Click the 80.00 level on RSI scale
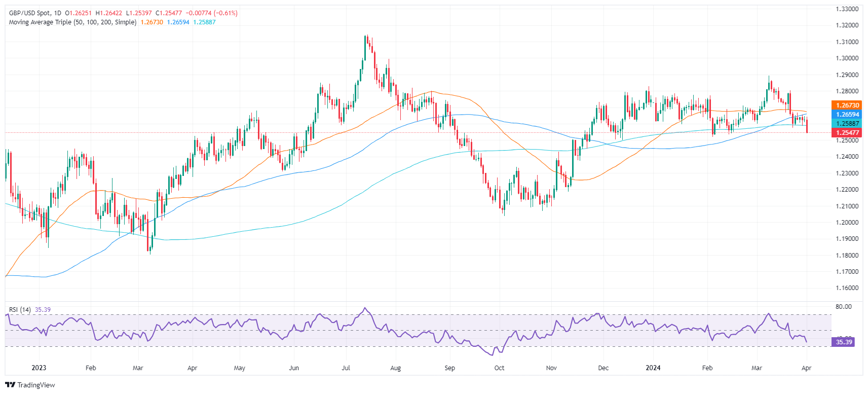 (843, 307)
